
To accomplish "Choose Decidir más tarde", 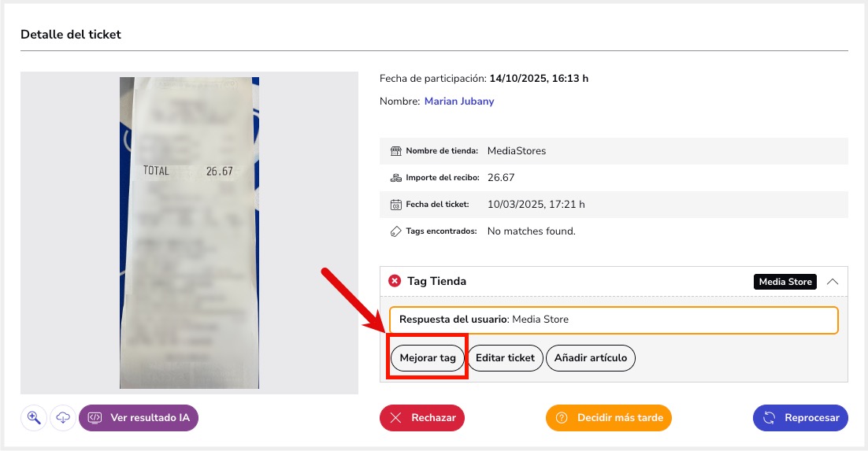I will pyautogui.click(x=609, y=418).
